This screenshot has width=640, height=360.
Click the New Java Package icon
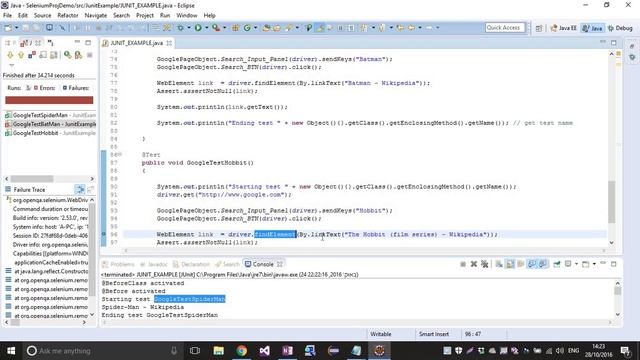pos(236,28)
